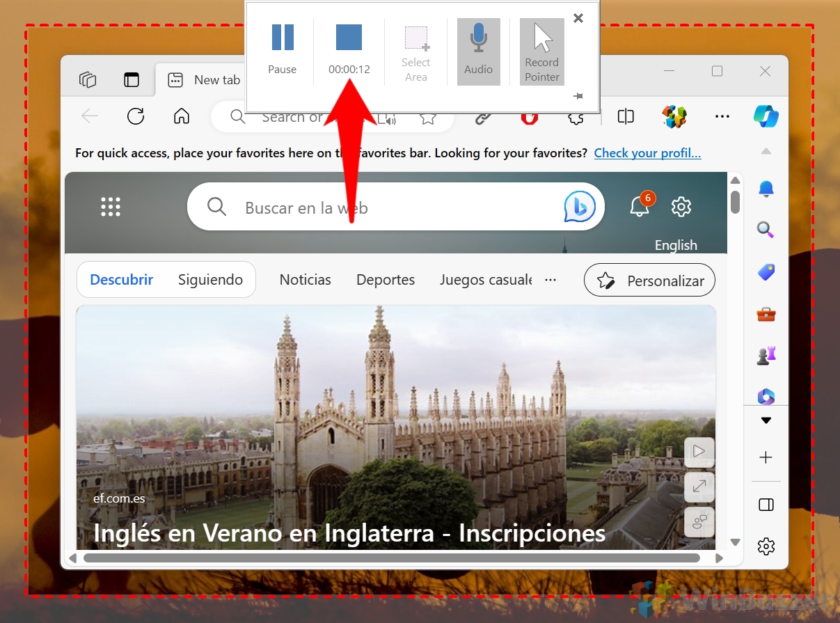Toggle Audio recording in the recorder toolbar
Image resolution: width=840 pixels, height=623 pixels.
(x=479, y=52)
